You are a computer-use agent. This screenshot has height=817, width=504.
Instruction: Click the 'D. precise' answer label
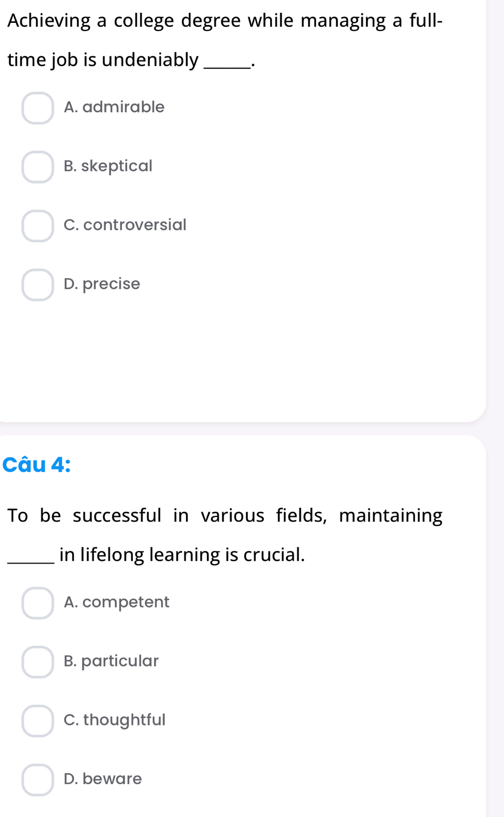(102, 284)
